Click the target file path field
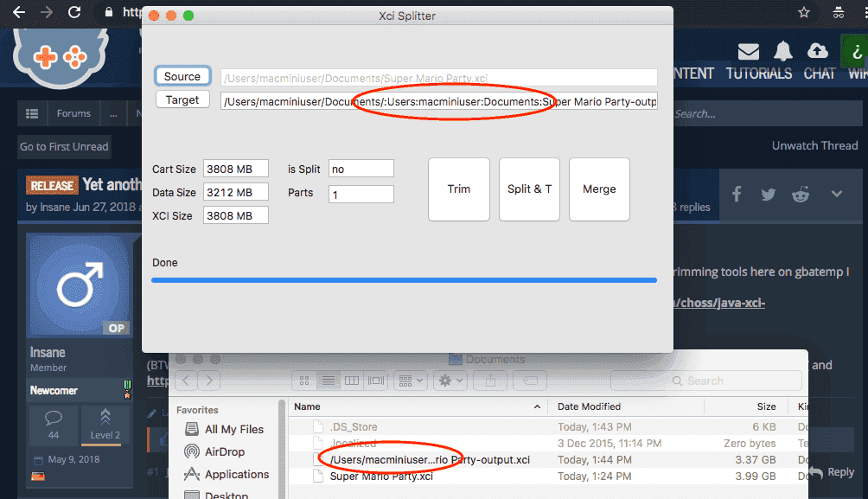The height and width of the screenshot is (499, 868). pos(439,101)
